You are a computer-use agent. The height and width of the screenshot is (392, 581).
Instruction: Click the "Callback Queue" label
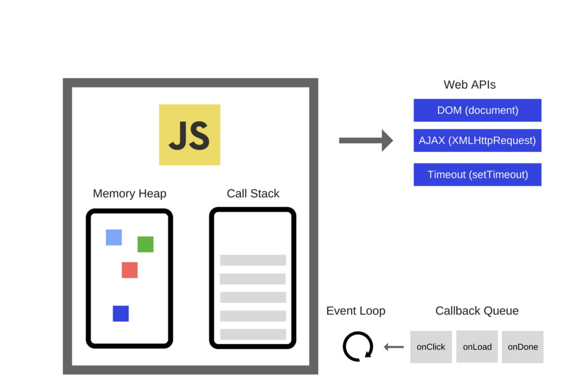[x=477, y=311]
